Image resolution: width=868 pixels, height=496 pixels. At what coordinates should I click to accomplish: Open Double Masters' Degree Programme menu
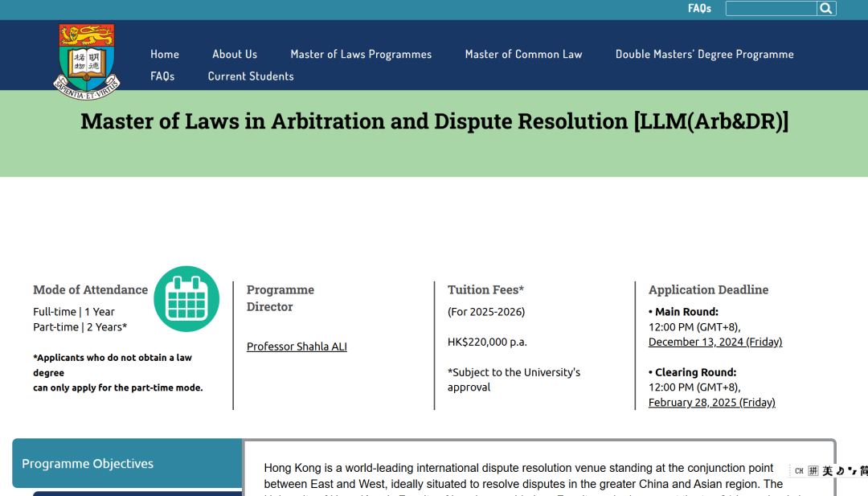[x=704, y=55]
